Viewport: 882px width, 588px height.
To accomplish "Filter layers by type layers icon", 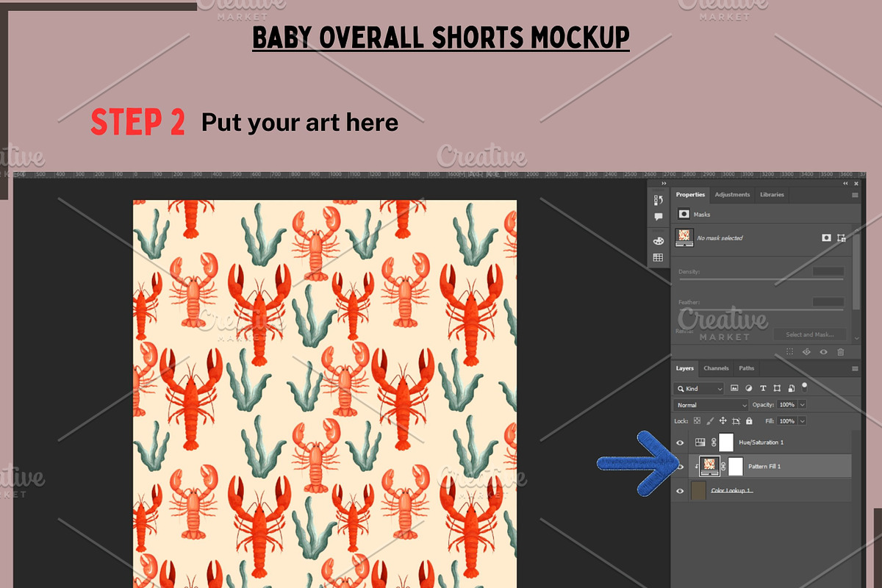I will [x=763, y=388].
